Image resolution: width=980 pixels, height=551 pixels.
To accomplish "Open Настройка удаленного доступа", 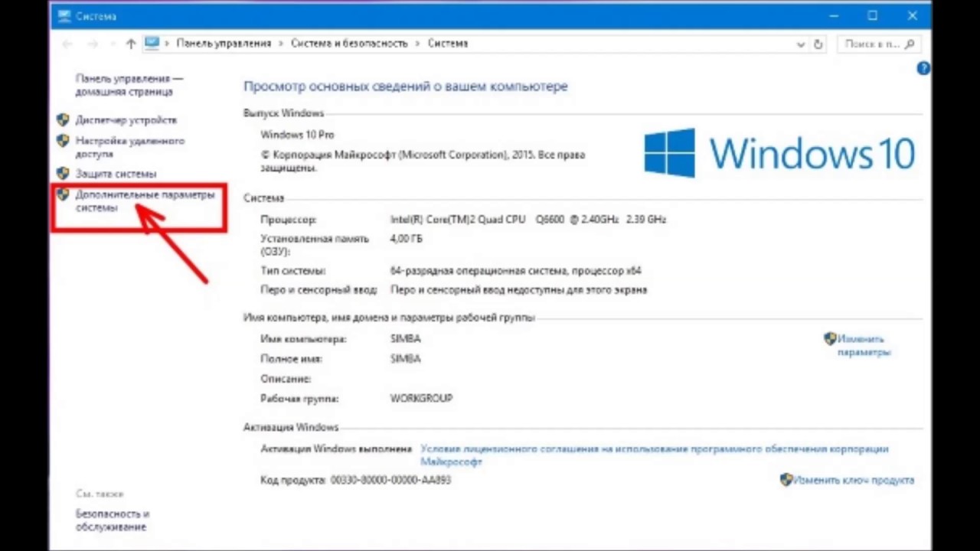I will tap(129, 147).
